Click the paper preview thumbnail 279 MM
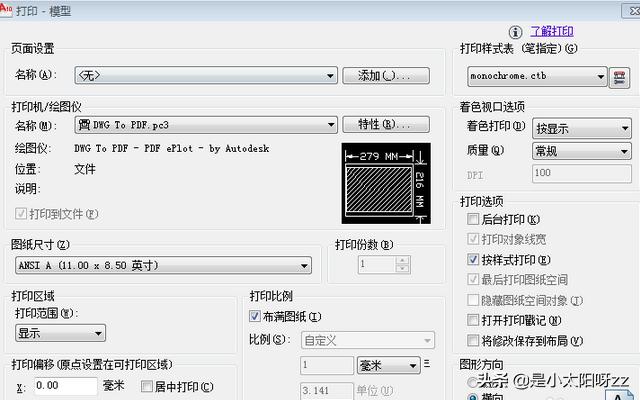The image size is (640, 400). [x=386, y=183]
